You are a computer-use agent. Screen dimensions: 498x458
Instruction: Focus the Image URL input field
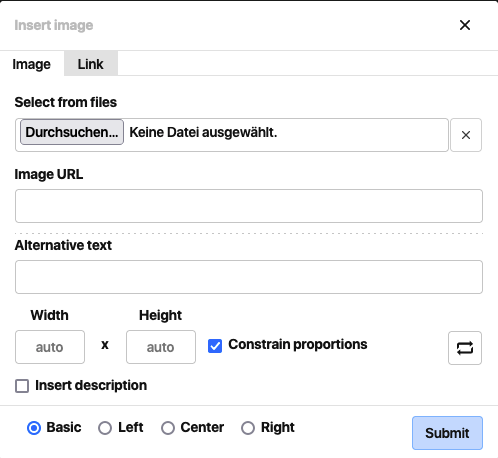[x=249, y=206]
